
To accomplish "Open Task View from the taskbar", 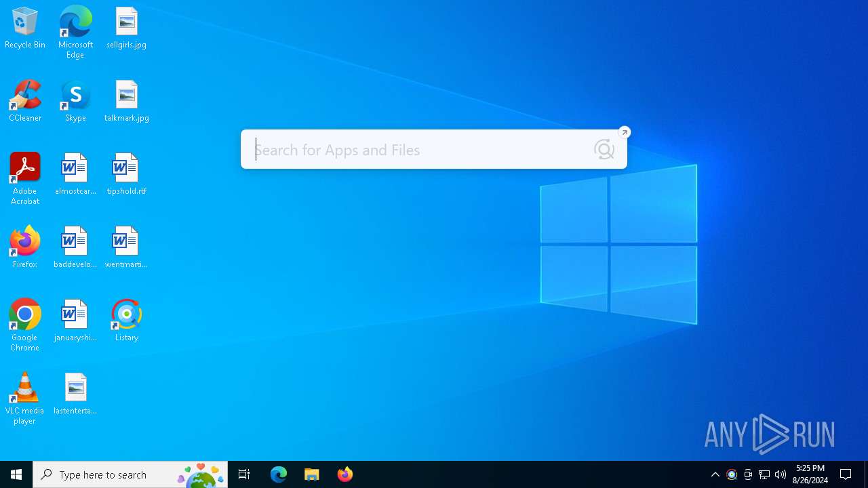I will pyautogui.click(x=244, y=474).
